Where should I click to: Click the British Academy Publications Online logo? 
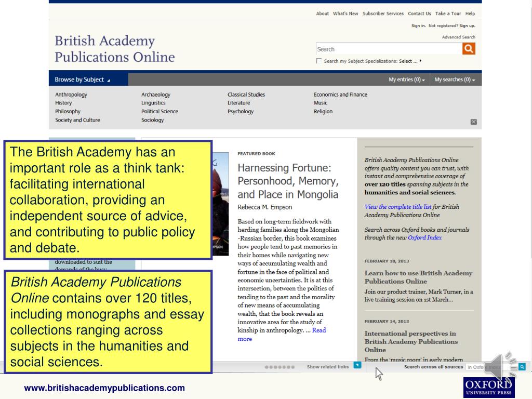pyautogui.click(x=115, y=49)
